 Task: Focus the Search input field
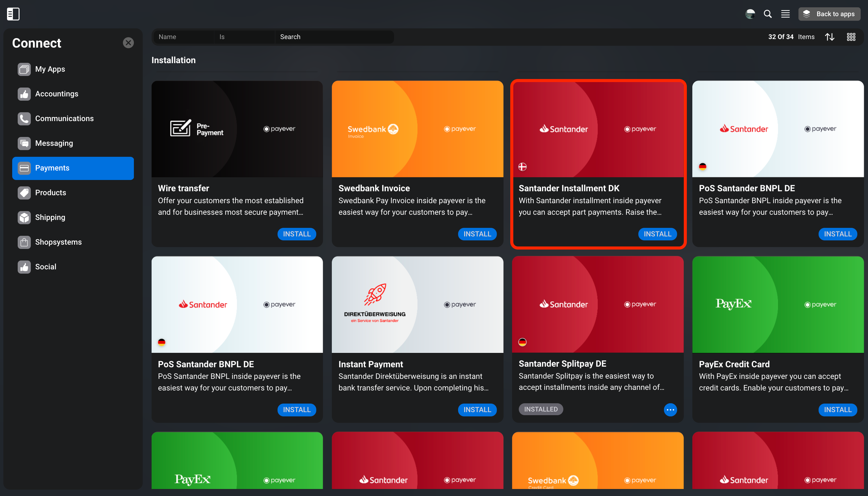pyautogui.click(x=334, y=37)
